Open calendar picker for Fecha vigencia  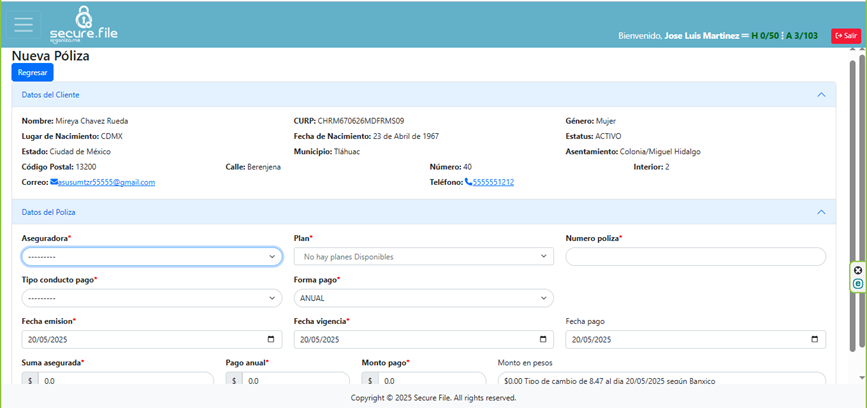[544, 339]
